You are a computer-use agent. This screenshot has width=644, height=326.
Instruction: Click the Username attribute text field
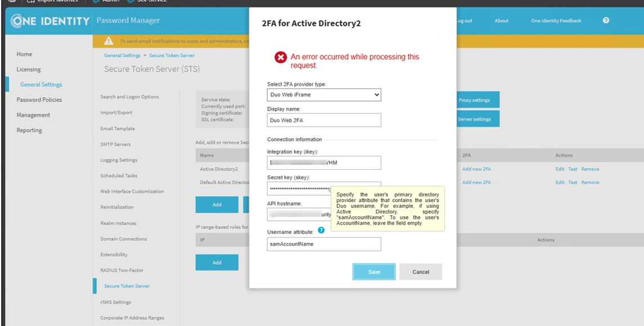point(324,244)
